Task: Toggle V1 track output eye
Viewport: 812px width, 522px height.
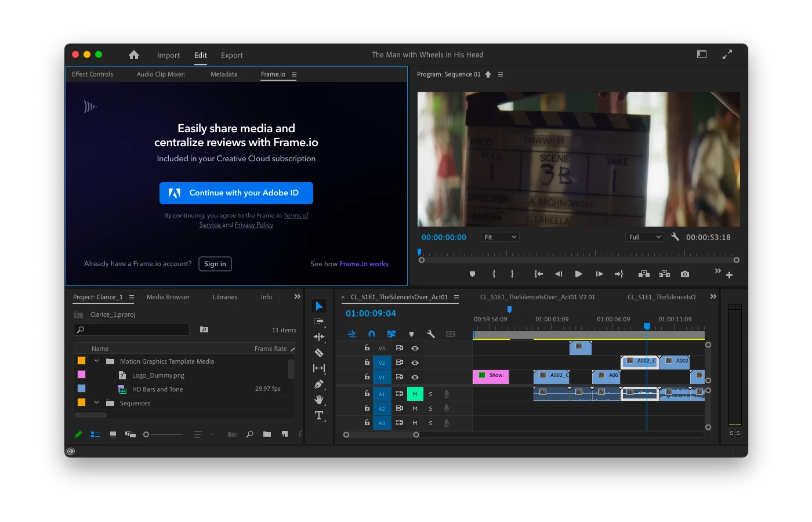Action: pyautogui.click(x=415, y=377)
